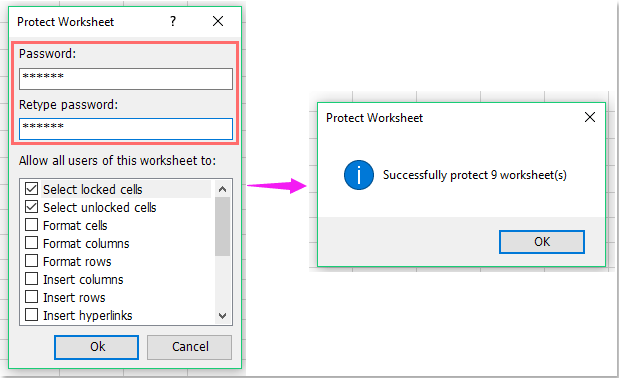Close the success message dialog
The width and height of the screenshot is (619, 378).
pos(590,117)
